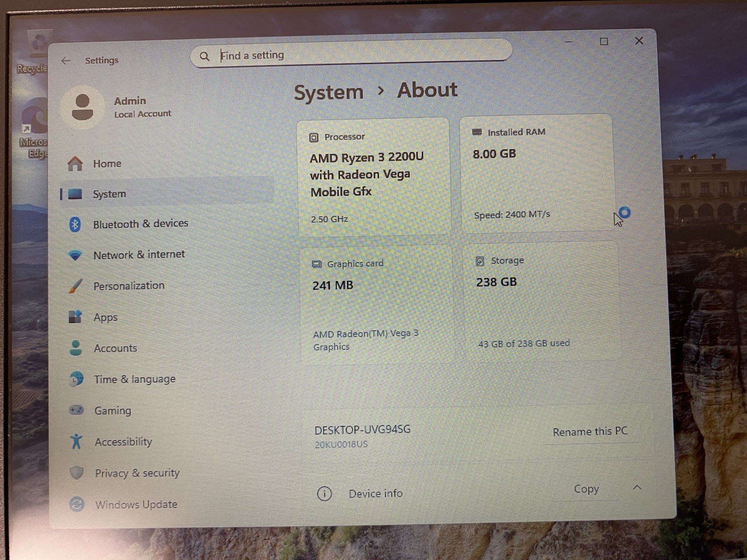Click the DESKTOP-UVG94SG PC name
Viewport: 747px width, 560px height.
363,430
